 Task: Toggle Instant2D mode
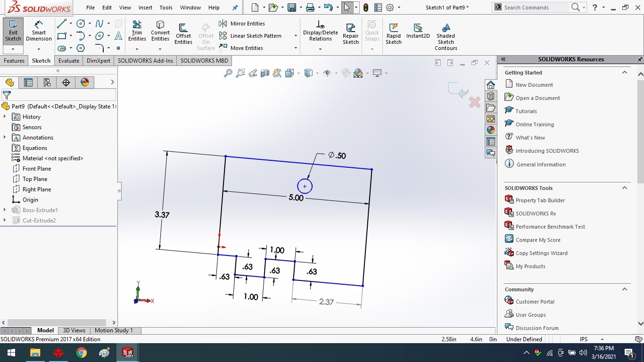point(418,32)
